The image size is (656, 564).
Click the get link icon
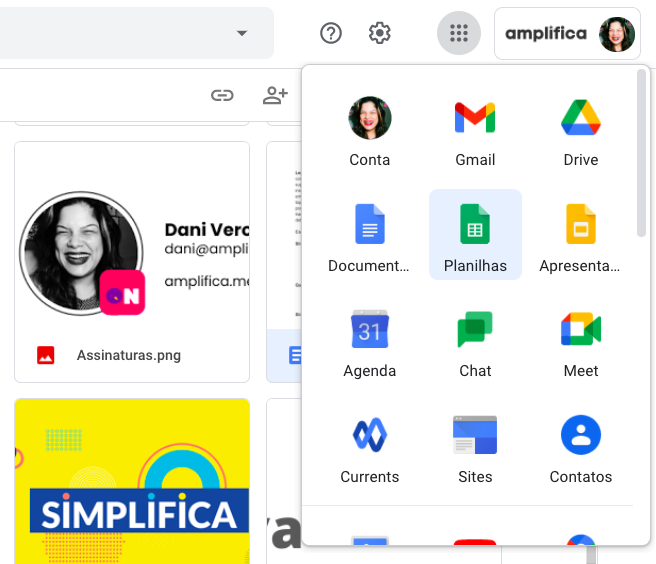222,95
